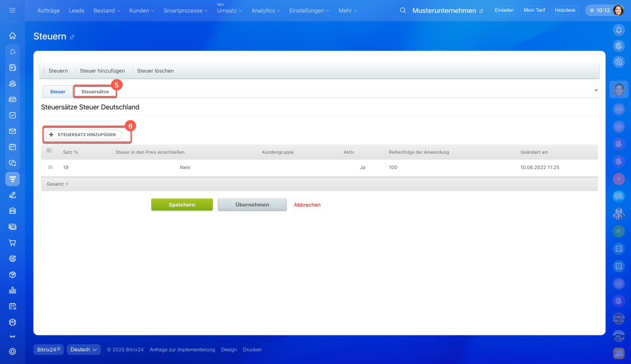Open the blue chat message icon in right panel
The width and height of the screenshot is (631, 364).
618,196
